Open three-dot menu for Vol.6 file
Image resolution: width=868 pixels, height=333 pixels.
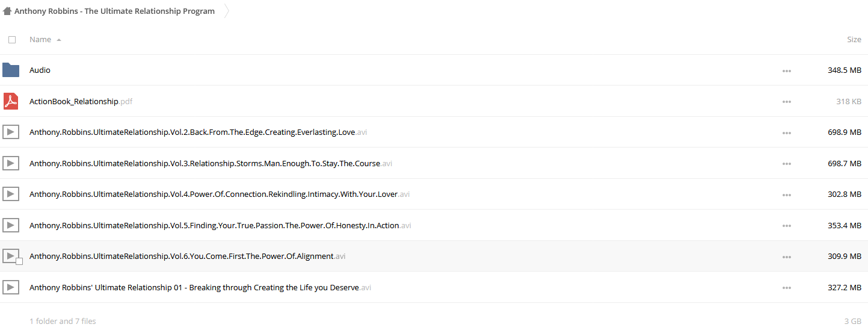(787, 257)
